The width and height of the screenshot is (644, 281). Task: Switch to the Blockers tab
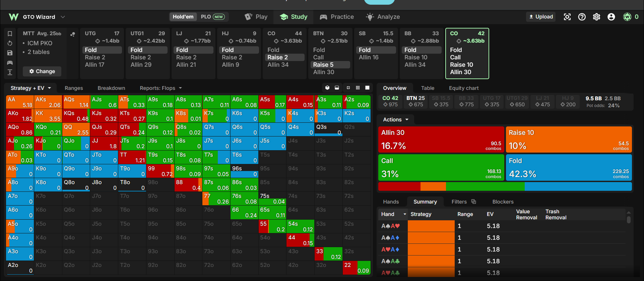pos(503,202)
